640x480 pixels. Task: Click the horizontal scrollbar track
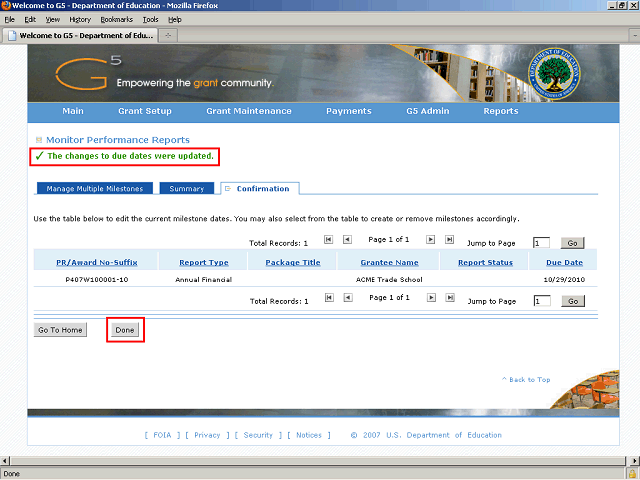tap(318, 461)
